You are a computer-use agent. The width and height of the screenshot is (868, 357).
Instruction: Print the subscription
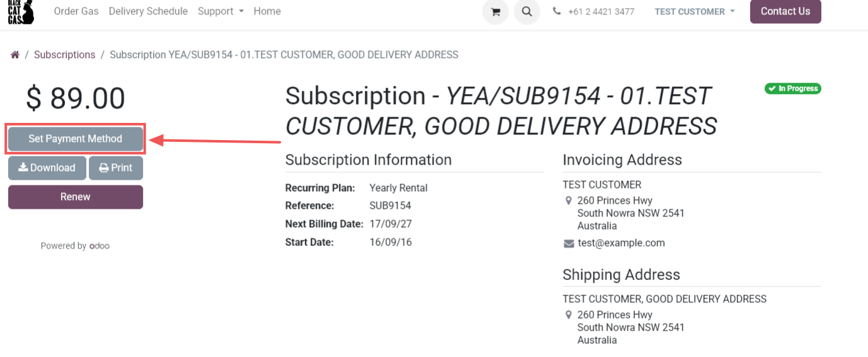115,168
